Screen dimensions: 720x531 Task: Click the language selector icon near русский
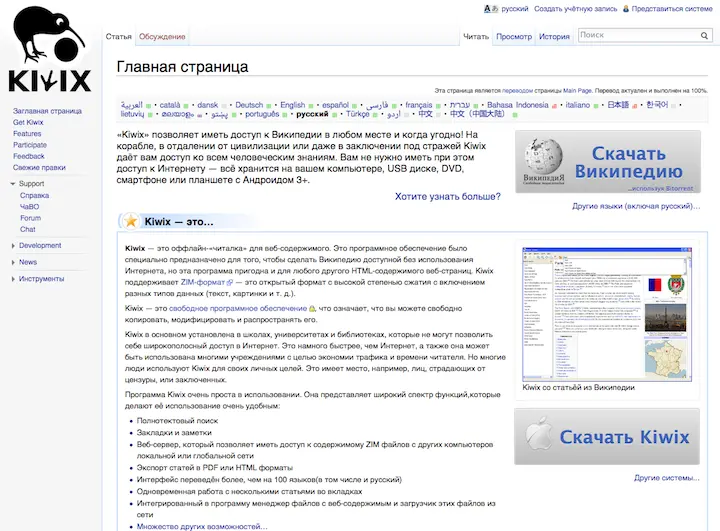point(491,9)
